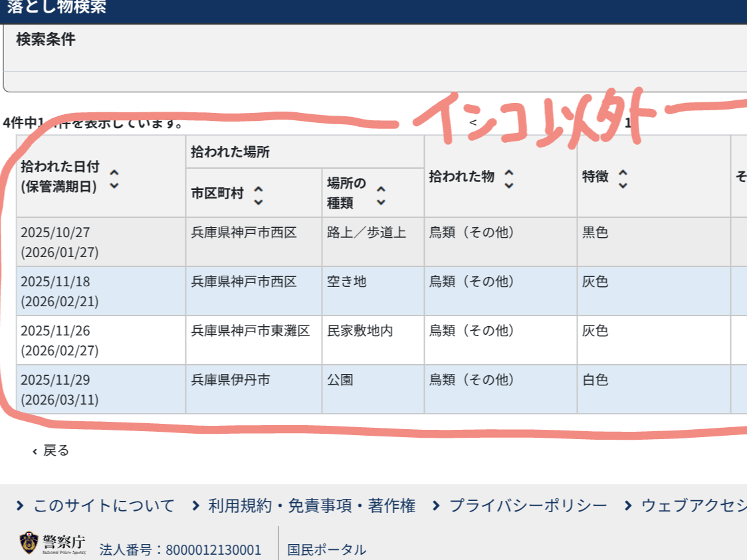Sort 拾われた日付 column ascending with up arrow
Screen dimensions: 747x560
click(x=114, y=171)
